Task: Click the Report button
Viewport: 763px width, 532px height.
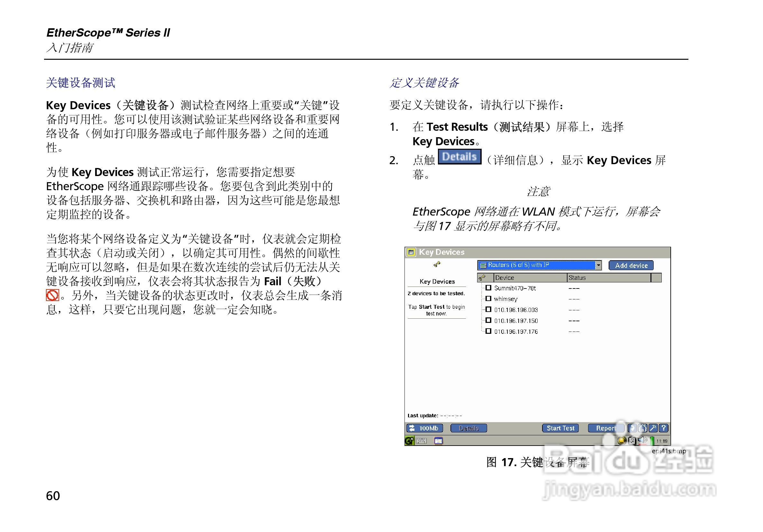Action: [x=605, y=428]
